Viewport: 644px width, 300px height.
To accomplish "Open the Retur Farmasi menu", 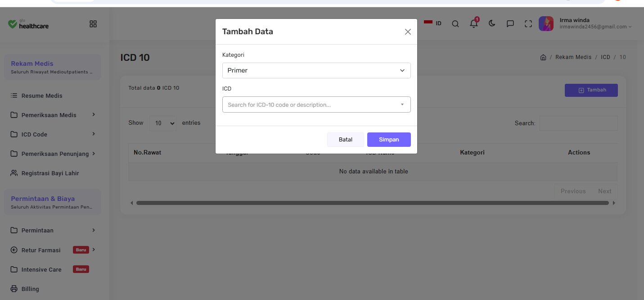I will [53, 250].
